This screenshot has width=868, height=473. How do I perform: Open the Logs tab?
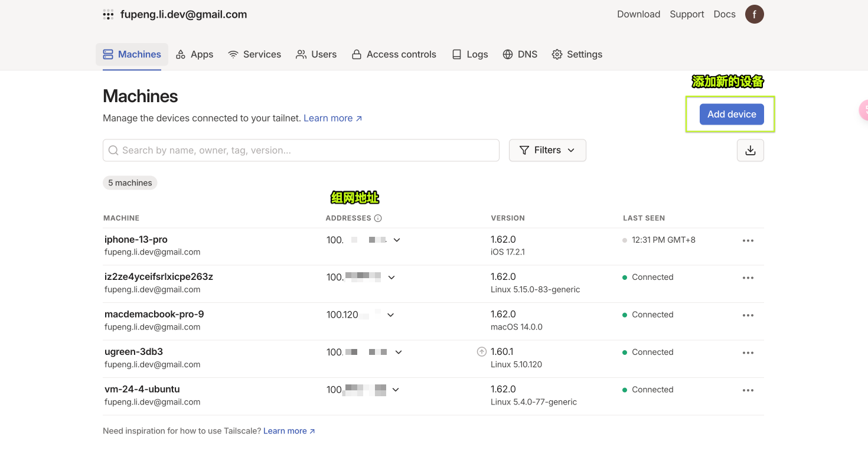(x=470, y=54)
